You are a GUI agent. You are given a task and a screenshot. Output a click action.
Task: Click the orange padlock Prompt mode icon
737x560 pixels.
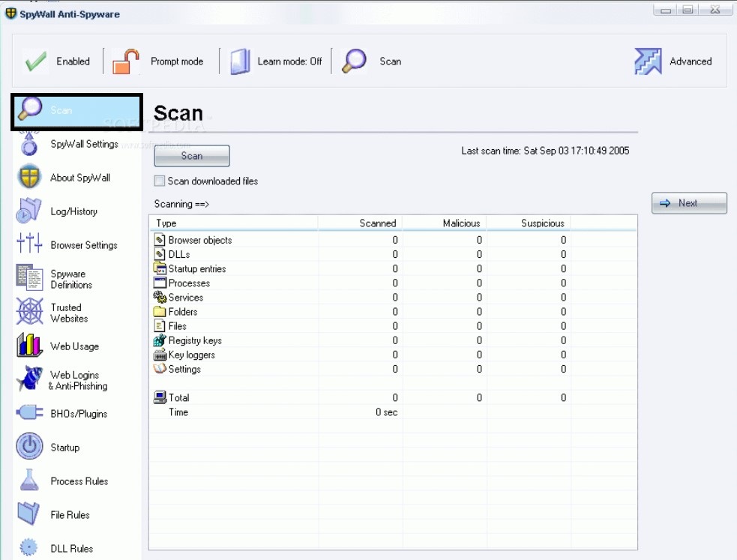(125, 61)
